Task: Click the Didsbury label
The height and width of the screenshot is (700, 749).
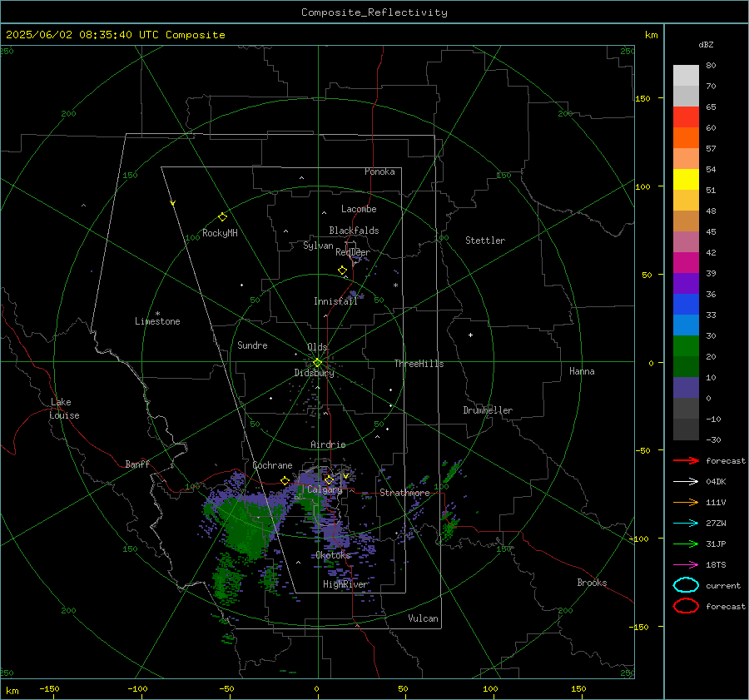Action: tap(314, 373)
